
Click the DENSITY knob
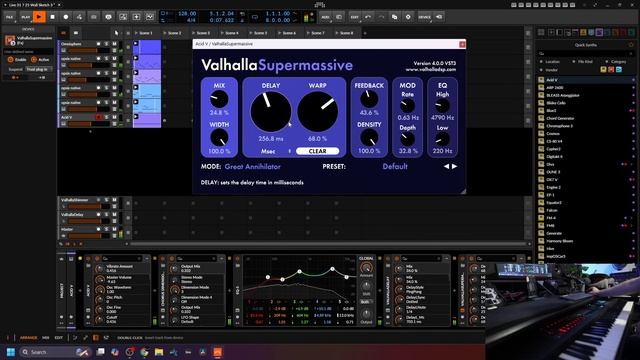pos(369,138)
